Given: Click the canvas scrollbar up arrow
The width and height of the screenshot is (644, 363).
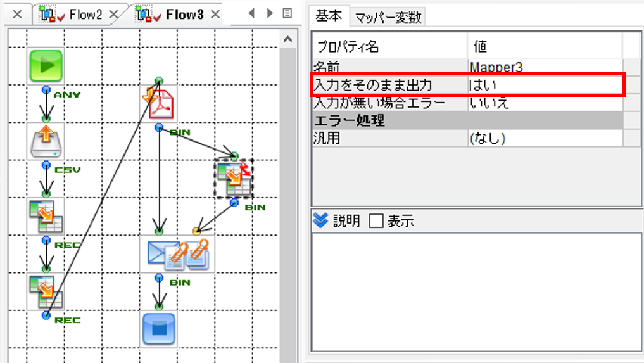Looking at the screenshot, I should [x=288, y=40].
